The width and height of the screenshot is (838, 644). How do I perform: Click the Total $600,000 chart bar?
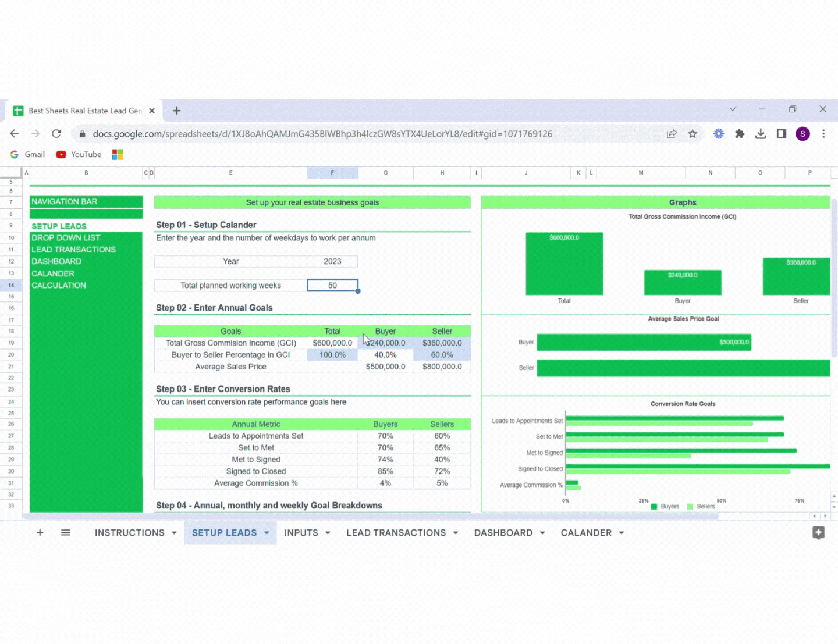pos(564,264)
